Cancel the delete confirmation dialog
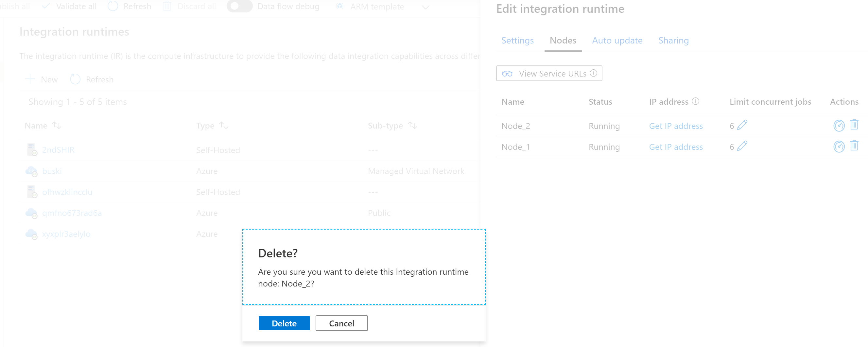Image resolution: width=868 pixels, height=347 pixels. click(341, 323)
